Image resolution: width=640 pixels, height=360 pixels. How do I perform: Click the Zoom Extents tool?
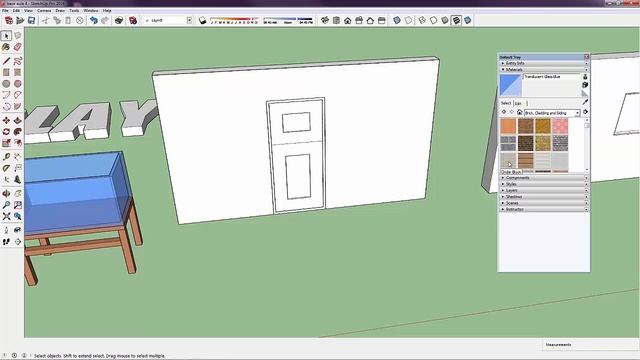6,216
